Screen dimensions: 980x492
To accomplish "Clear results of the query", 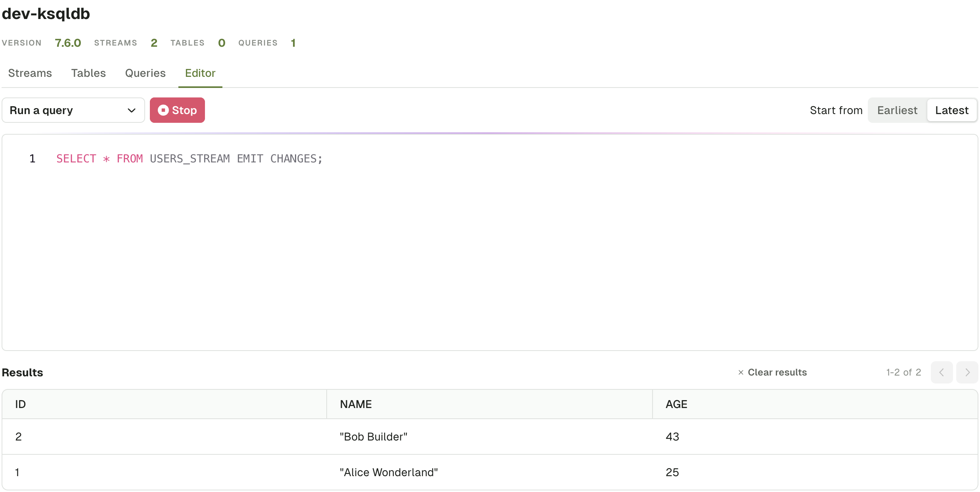I will point(772,372).
